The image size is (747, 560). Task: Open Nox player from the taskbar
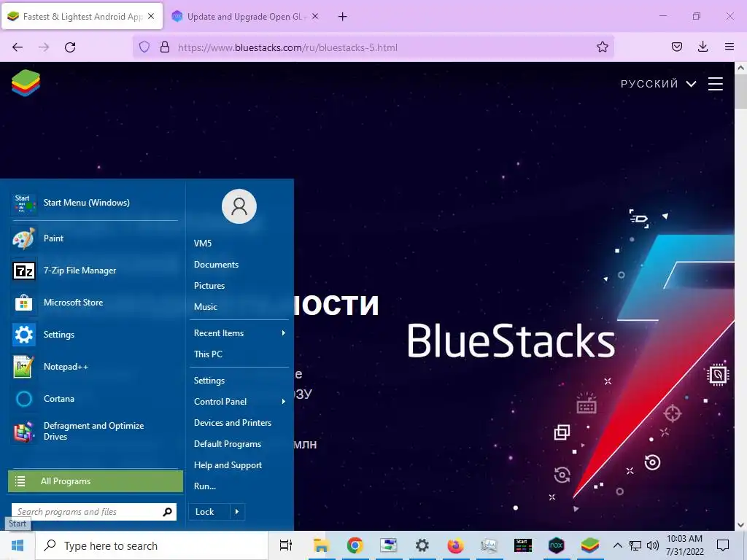(x=556, y=545)
